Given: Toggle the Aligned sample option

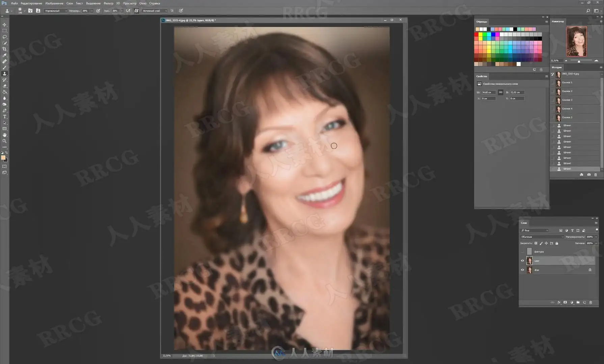Looking at the screenshot, I should (136, 11).
